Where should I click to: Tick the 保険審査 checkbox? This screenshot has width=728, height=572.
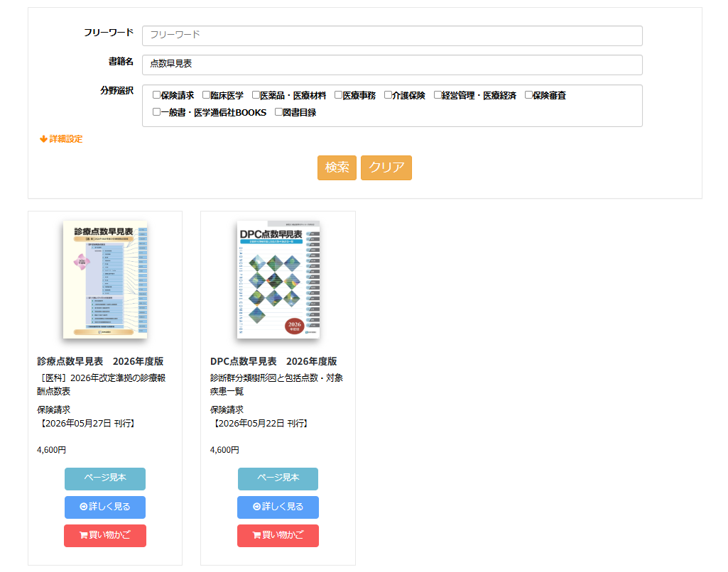pos(529,95)
